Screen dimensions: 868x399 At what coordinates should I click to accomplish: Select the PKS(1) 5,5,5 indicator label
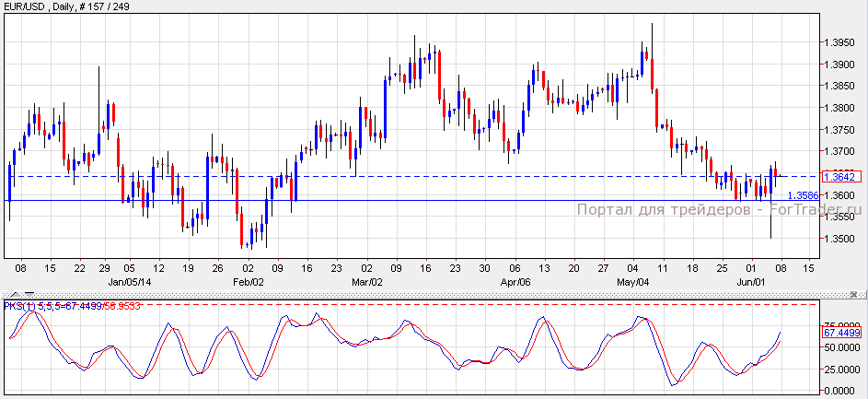point(39,305)
